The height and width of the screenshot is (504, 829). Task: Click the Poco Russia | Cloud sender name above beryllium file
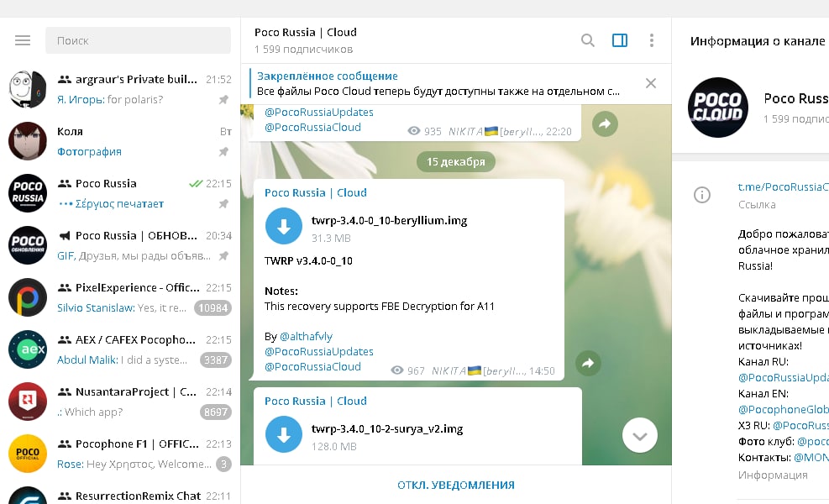click(x=316, y=192)
